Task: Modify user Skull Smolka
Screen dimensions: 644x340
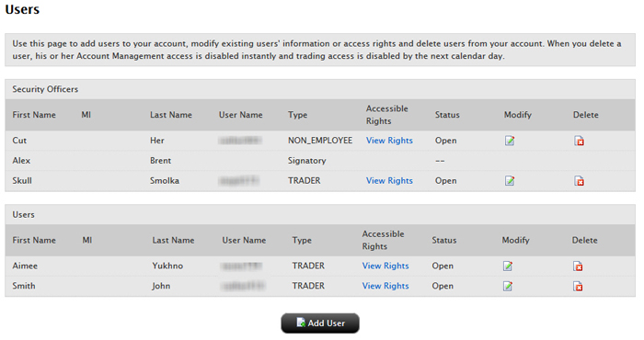Action: point(510,181)
